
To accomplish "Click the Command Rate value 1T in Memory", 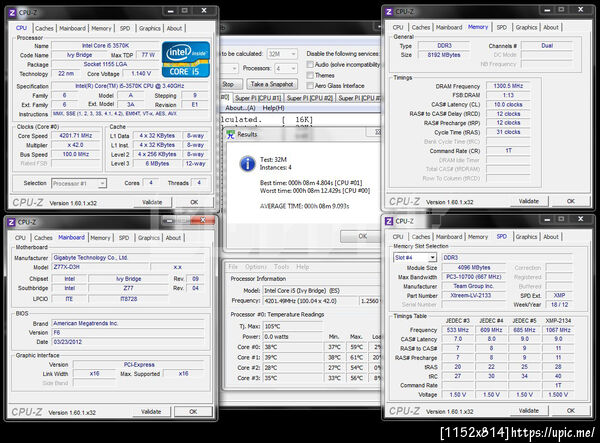I will tap(508, 151).
